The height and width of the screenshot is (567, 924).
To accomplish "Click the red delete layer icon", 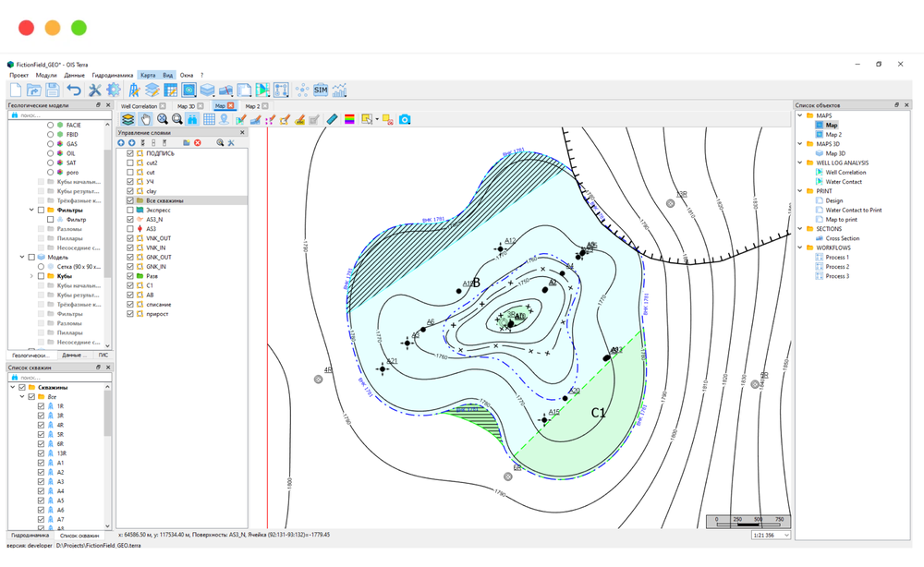I will point(198,143).
